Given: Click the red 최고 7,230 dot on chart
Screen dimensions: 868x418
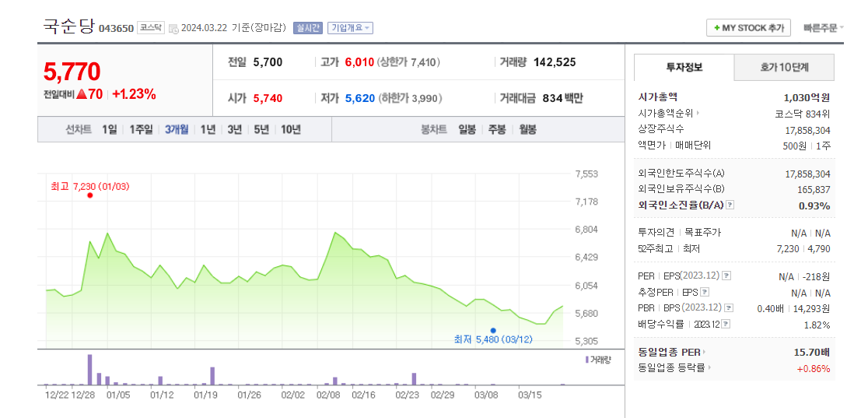Looking at the screenshot, I should pos(90,195).
